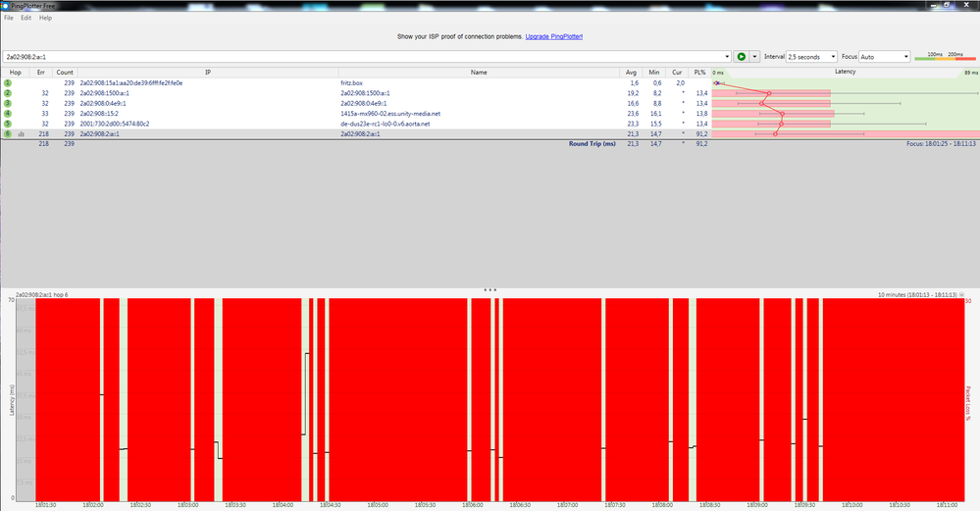Click the 18:02:00 timeline tick
Image resolution: width=980 pixels, height=511 pixels.
[92, 505]
